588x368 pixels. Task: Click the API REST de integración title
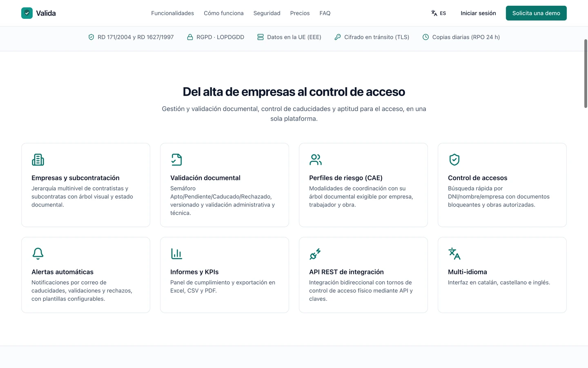tap(346, 272)
